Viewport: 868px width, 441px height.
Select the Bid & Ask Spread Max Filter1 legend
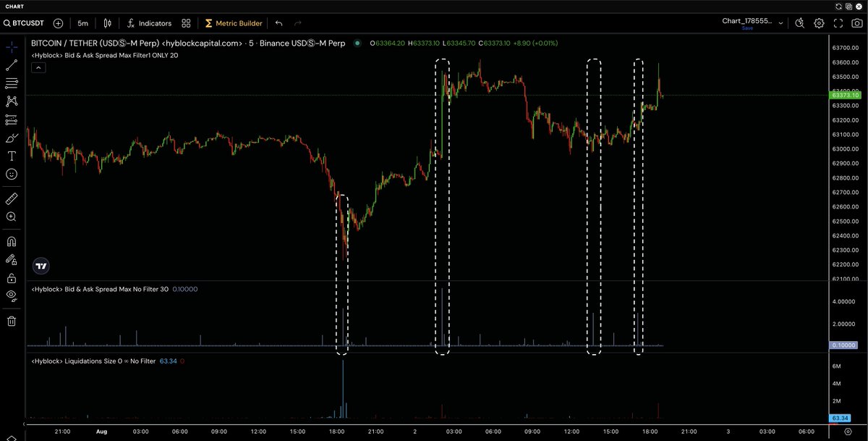(104, 55)
